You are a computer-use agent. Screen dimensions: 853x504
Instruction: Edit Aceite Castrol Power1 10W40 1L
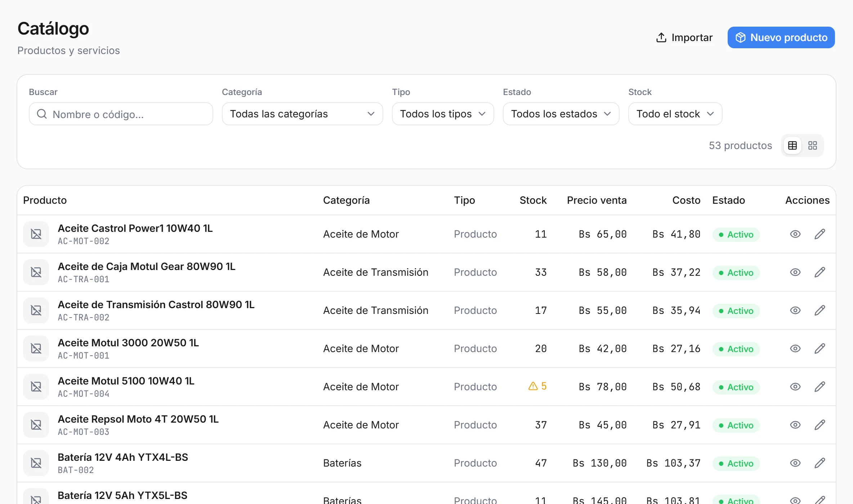(820, 234)
